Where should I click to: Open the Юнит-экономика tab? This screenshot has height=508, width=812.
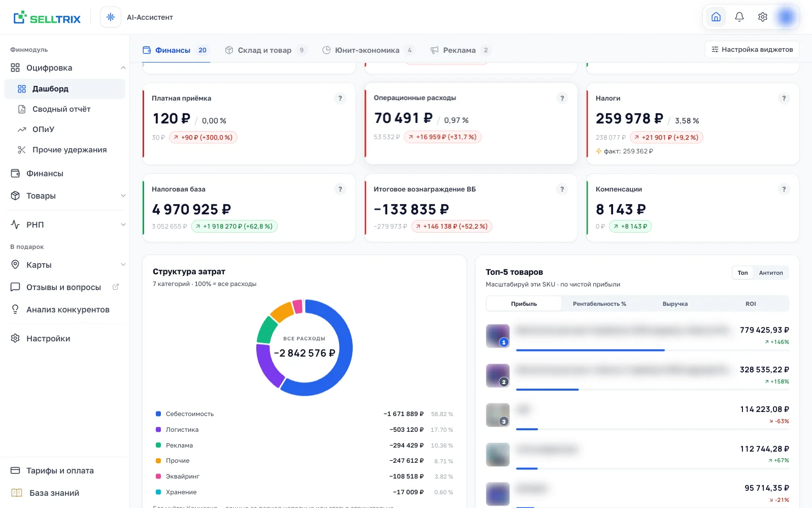[x=368, y=50]
